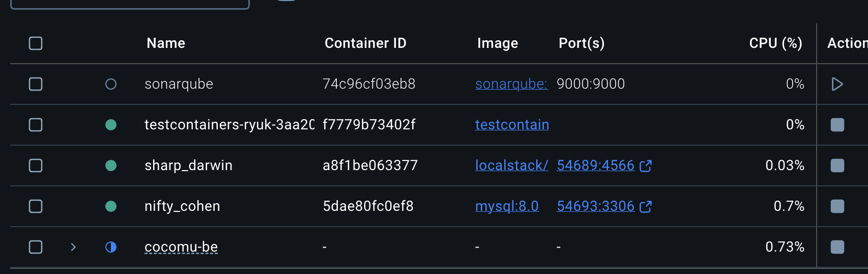
Task: Open the cocomu-be container name link
Action: pos(181,247)
